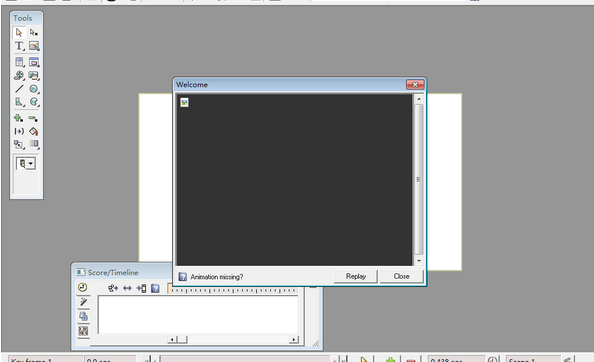The width and height of the screenshot is (594, 362).
Task: Pick the Paint Bucket fill tool
Action: 34,131
